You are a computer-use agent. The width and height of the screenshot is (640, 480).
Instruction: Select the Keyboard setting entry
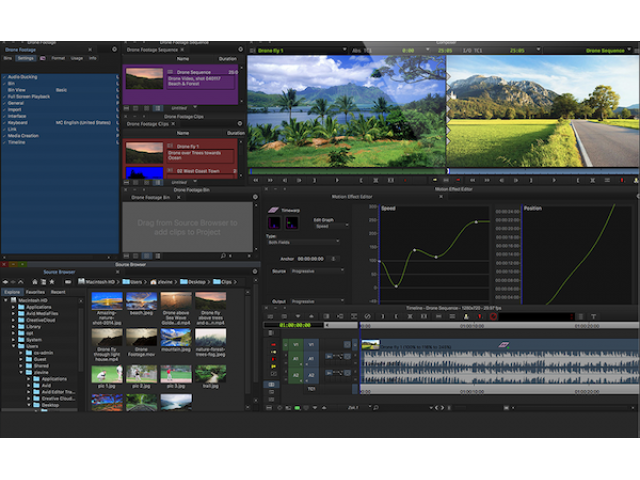click(18, 121)
